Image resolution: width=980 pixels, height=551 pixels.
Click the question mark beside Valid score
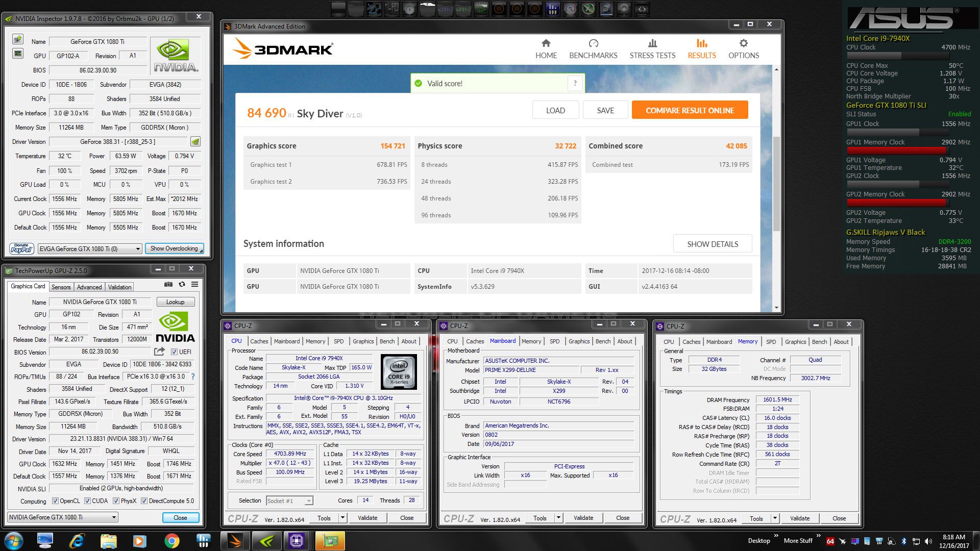tap(575, 83)
